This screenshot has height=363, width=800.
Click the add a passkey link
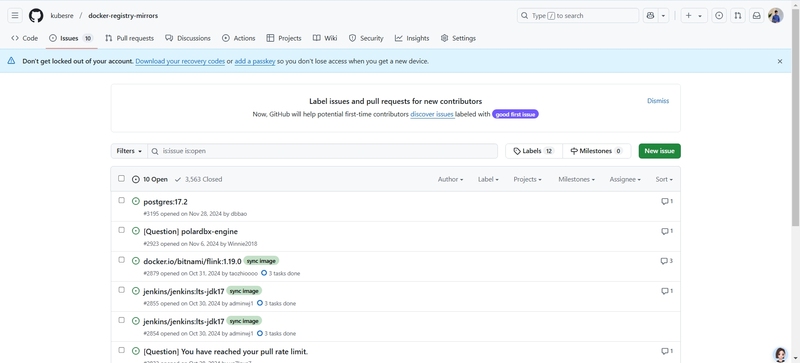point(255,61)
